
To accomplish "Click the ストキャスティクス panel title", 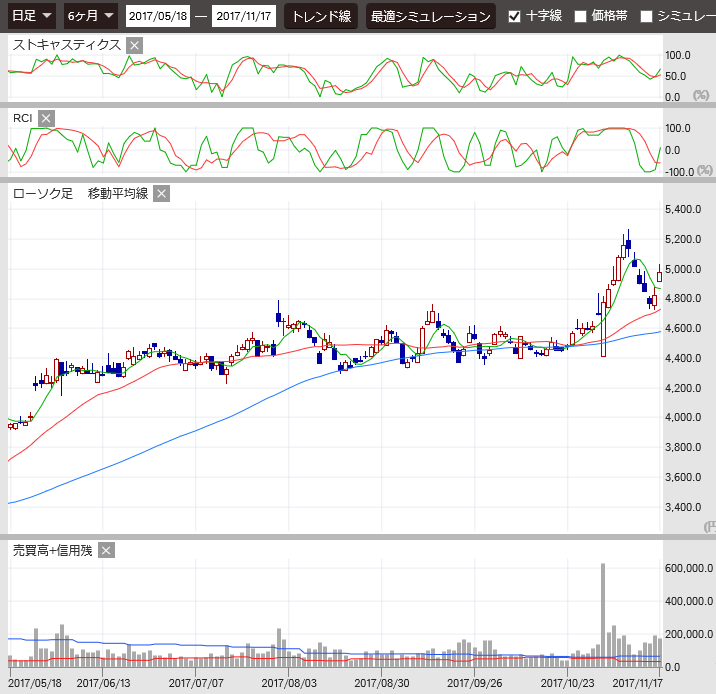I will pos(66,45).
